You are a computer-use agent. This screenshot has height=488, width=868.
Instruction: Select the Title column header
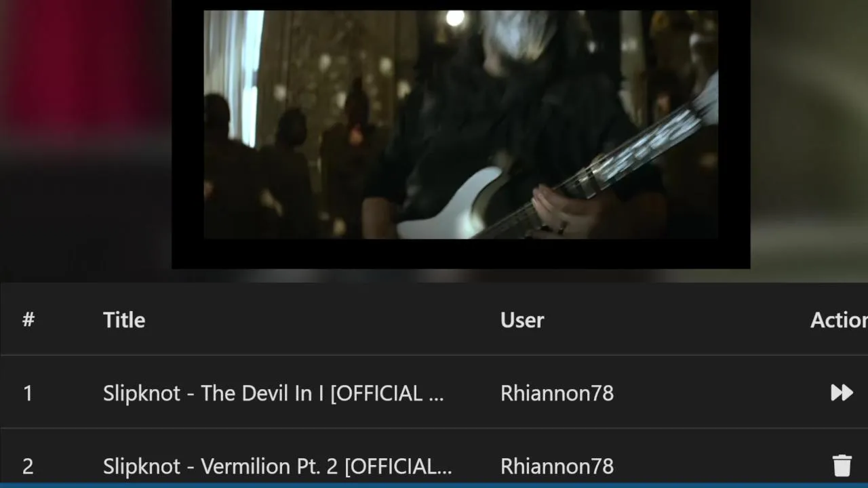tap(124, 320)
